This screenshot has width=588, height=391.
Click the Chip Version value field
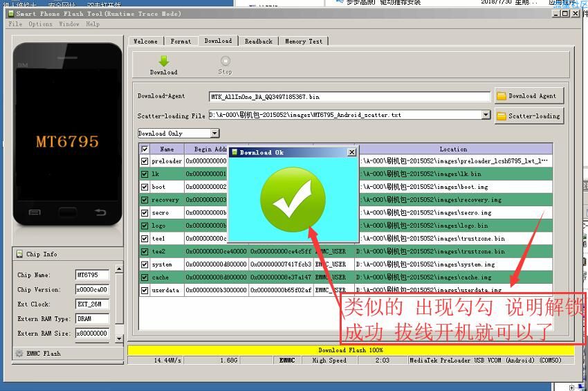tap(92, 290)
